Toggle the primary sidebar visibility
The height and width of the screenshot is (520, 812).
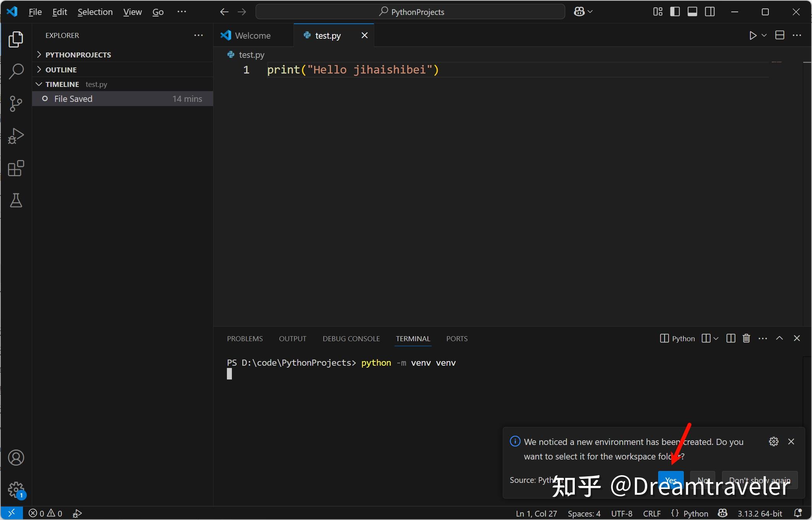pos(675,11)
